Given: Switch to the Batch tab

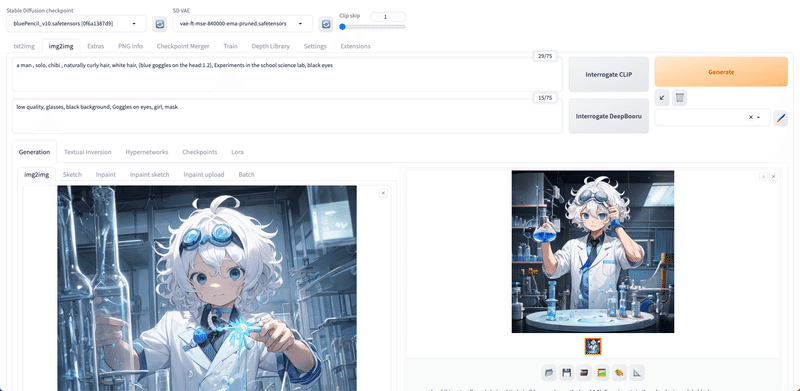Looking at the screenshot, I should pos(246,175).
